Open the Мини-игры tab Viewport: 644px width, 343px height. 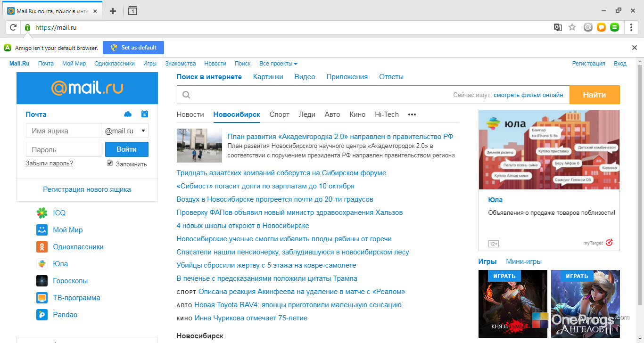click(x=524, y=261)
